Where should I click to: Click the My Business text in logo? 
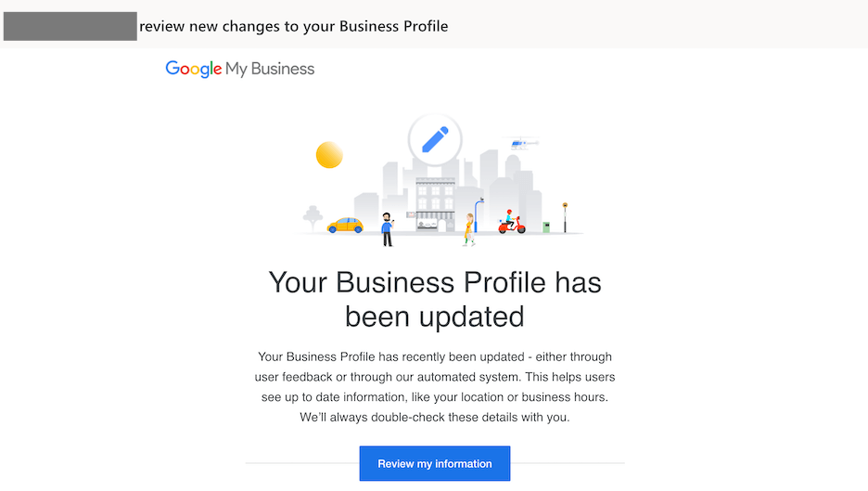(x=270, y=69)
